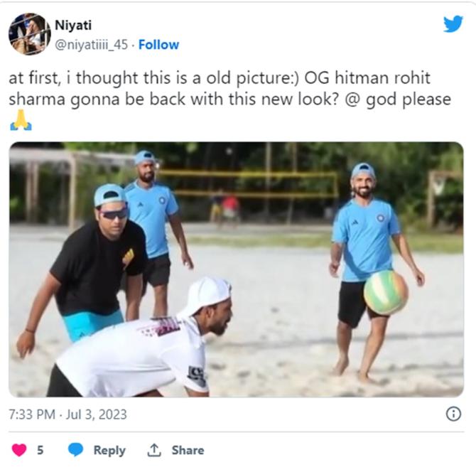Like the tweet with the heart icon
The height and width of the screenshot is (467, 476).
19,450
